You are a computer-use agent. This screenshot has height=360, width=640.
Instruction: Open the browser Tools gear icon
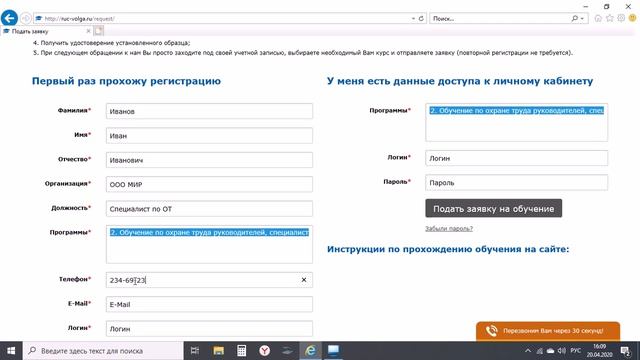(621, 18)
